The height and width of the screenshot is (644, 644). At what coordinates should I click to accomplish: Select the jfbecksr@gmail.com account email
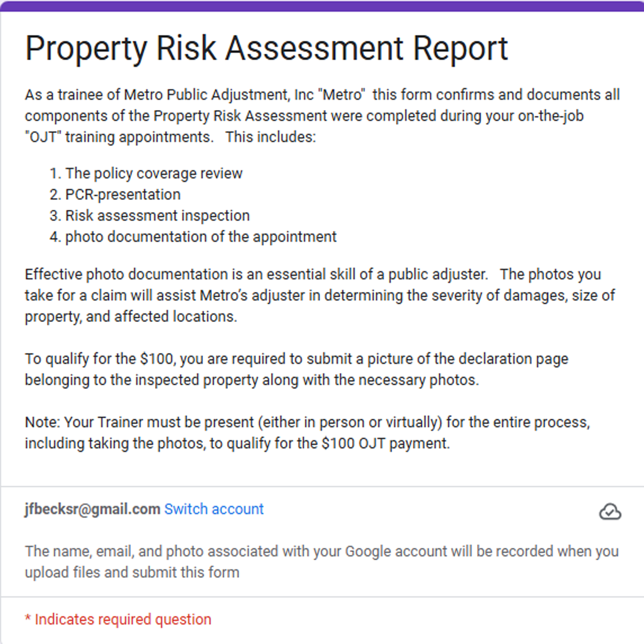click(x=92, y=509)
